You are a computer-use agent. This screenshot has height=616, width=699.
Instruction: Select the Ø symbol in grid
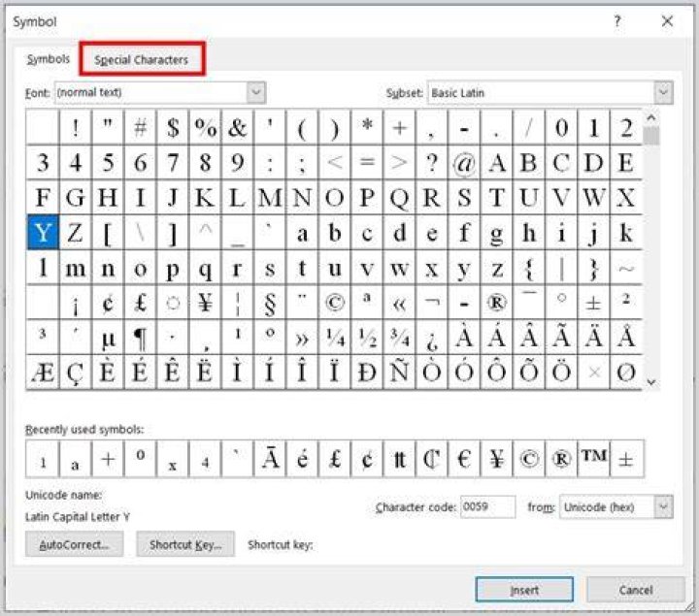coord(626,373)
